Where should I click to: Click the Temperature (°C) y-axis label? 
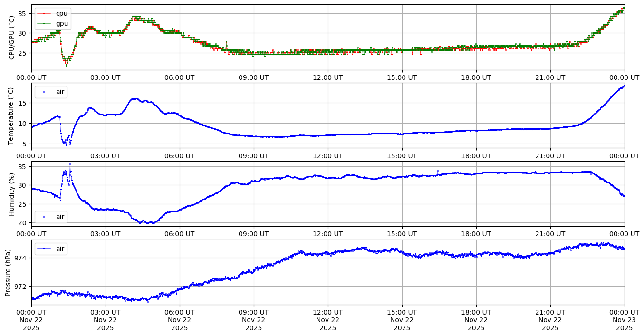coord(12,115)
